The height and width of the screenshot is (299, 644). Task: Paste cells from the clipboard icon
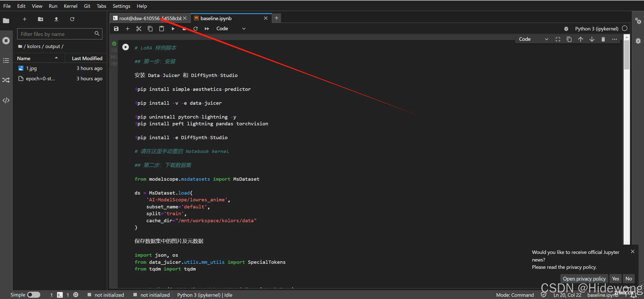162,29
